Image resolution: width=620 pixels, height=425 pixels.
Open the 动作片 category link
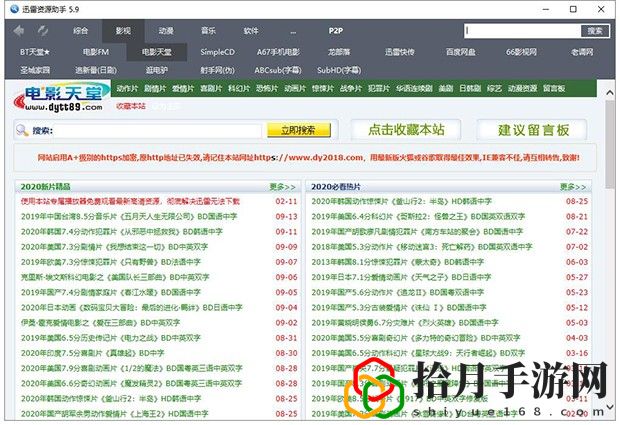127,89
